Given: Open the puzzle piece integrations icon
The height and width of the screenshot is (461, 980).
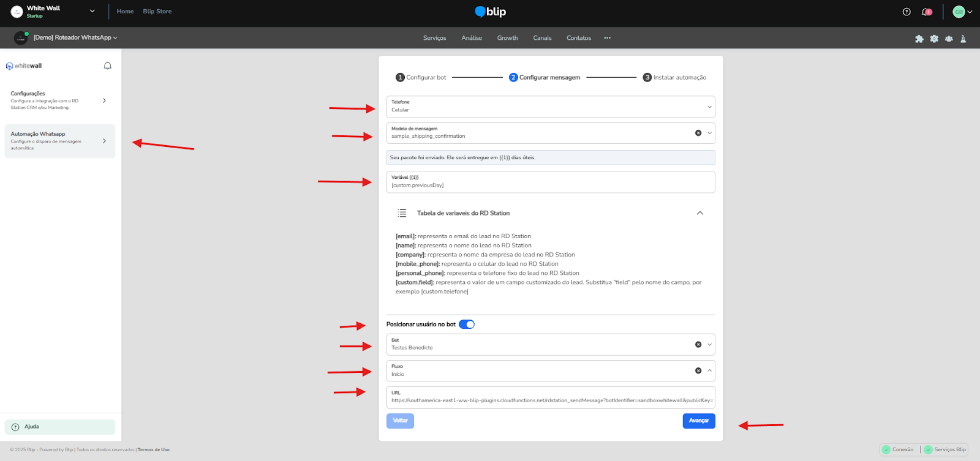Looking at the screenshot, I should click(x=919, y=39).
